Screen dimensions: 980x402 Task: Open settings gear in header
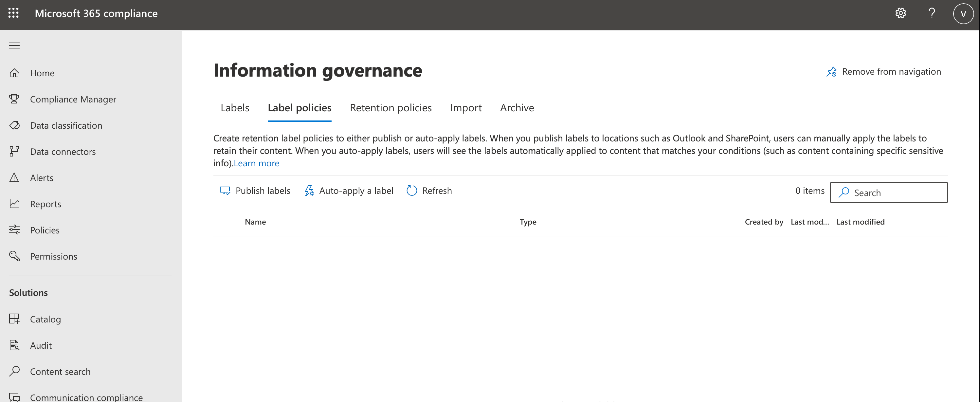[x=900, y=13]
